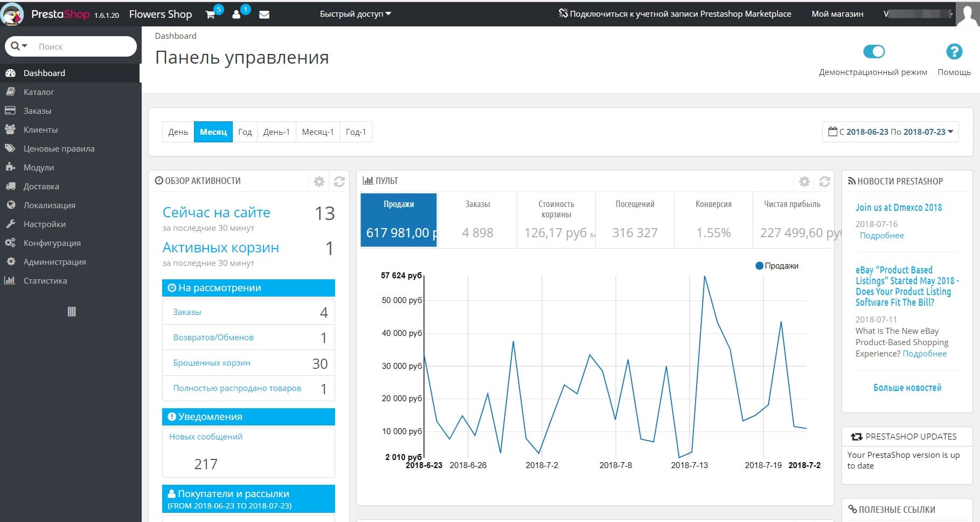
Task: Open the user profile avatar
Action: (x=967, y=13)
